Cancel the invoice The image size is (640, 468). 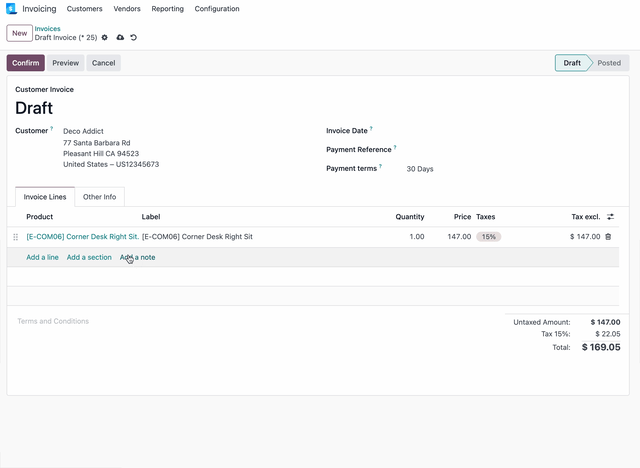103,63
